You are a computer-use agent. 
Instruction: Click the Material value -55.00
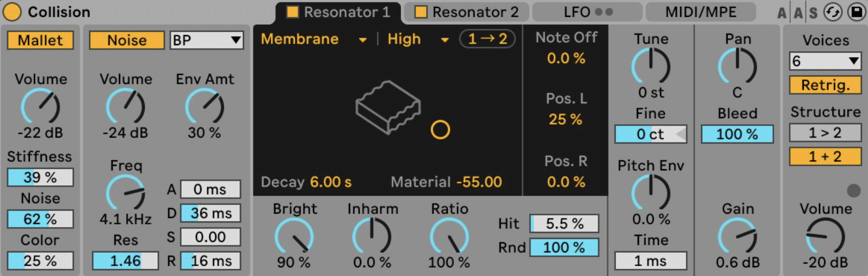[x=479, y=182]
